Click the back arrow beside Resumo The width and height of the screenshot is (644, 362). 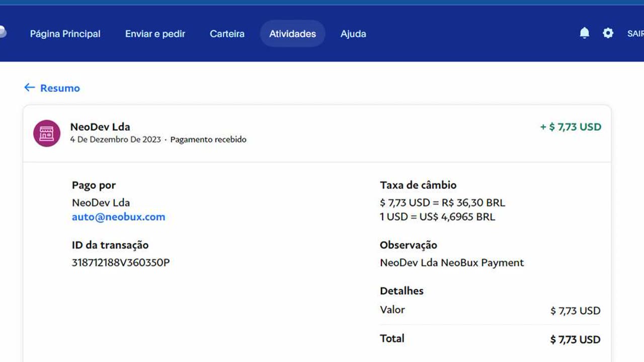coord(30,87)
